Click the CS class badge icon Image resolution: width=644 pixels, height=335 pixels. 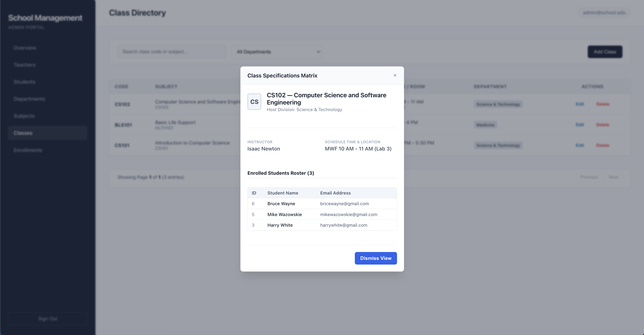[x=254, y=102]
